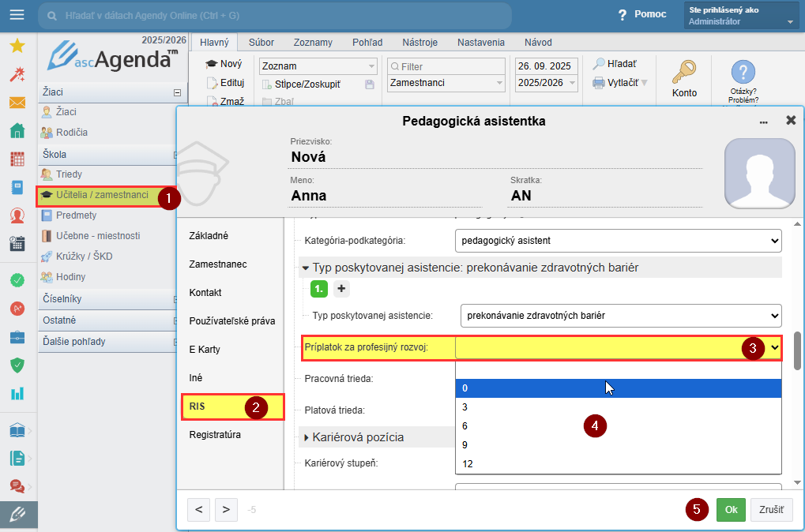
Task: Click the Otázky? Problém? help icon
Action: [743, 73]
